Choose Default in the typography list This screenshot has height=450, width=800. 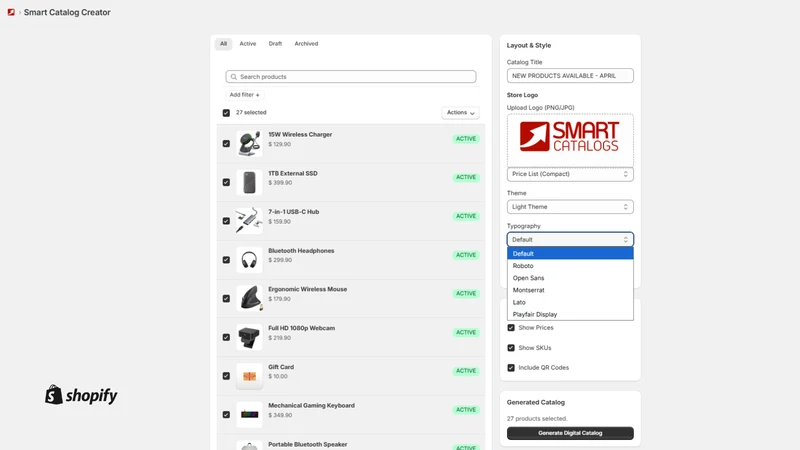click(570, 254)
